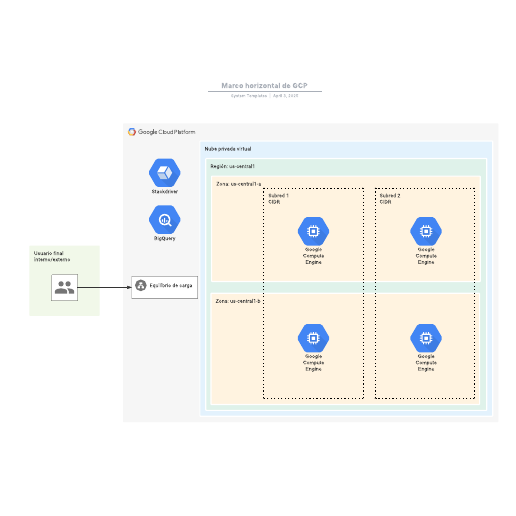This screenshot has height=516, width=516.
Task: Click the Stackdriver hexagon icon
Action: click(165, 173)
